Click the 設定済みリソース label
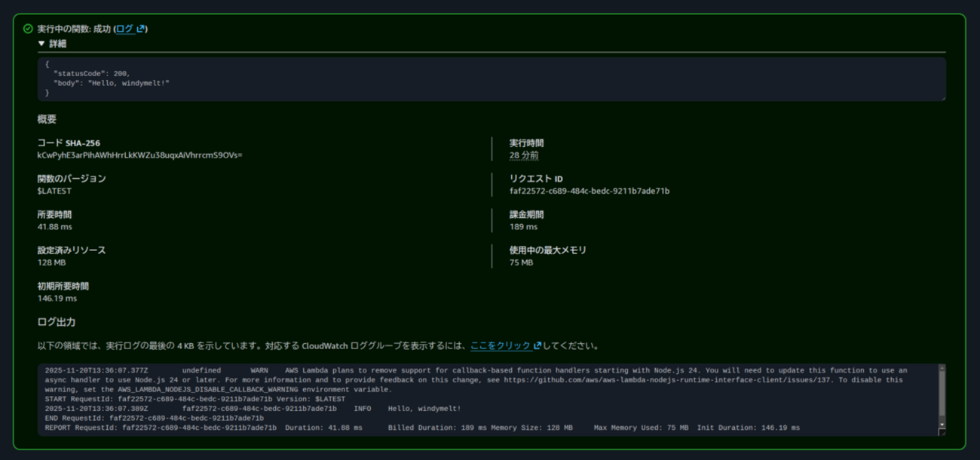 [72, 250]
